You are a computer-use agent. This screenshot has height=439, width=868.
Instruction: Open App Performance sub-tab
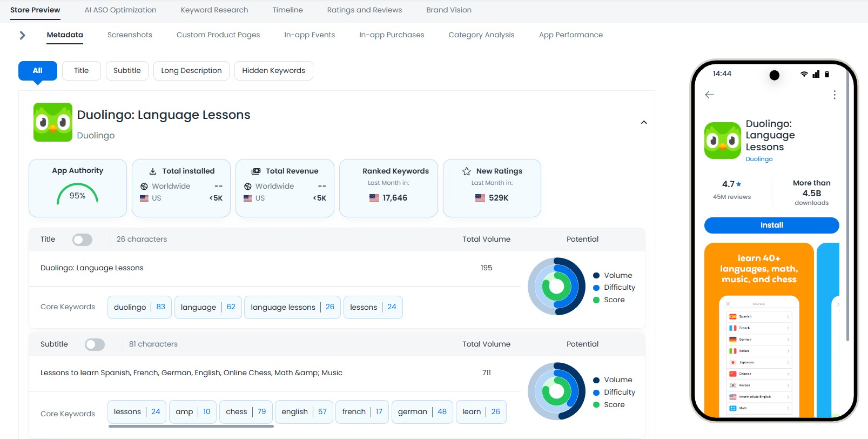[x=571, y=35]
